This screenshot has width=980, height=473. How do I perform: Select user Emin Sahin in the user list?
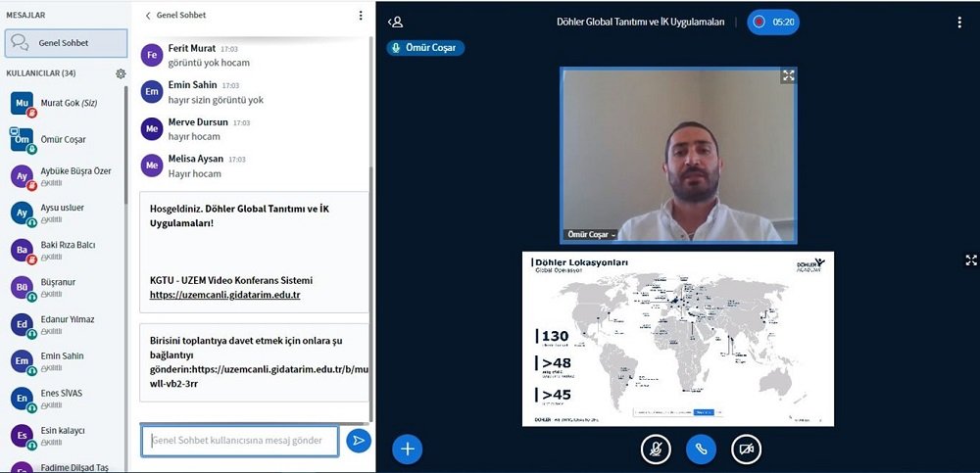pyautogui.click(x=66, y=361)
